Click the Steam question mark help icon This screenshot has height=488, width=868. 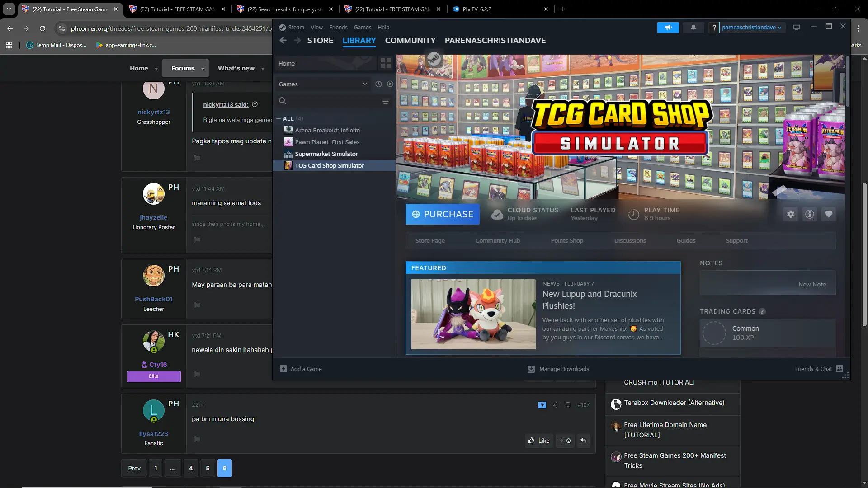coord(714,28)
